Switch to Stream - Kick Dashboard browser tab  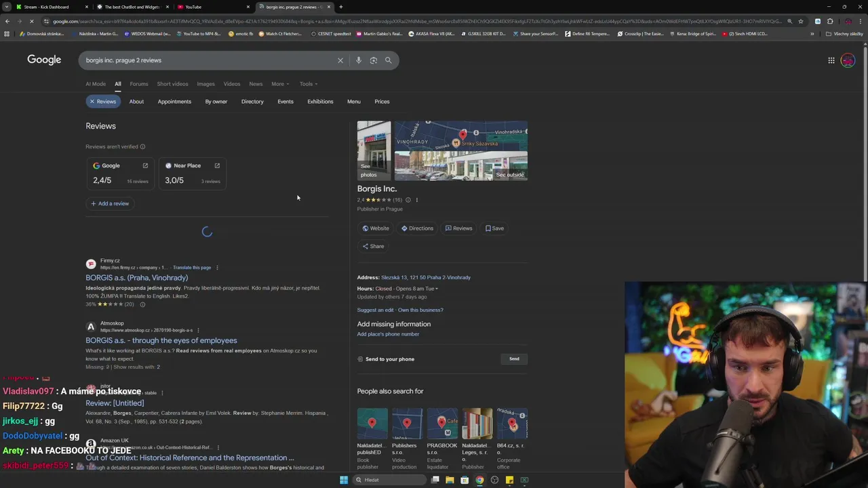pos(51,7)
